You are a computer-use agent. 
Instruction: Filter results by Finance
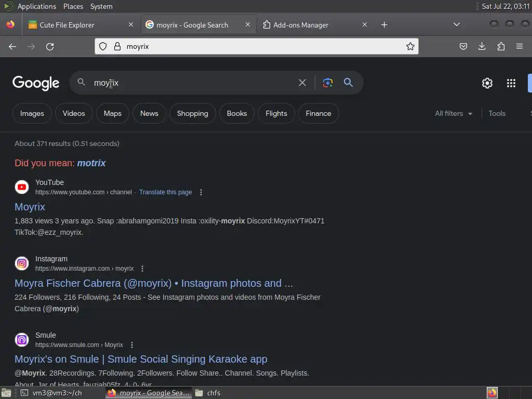pyautogui.click(x=318, y=113)
